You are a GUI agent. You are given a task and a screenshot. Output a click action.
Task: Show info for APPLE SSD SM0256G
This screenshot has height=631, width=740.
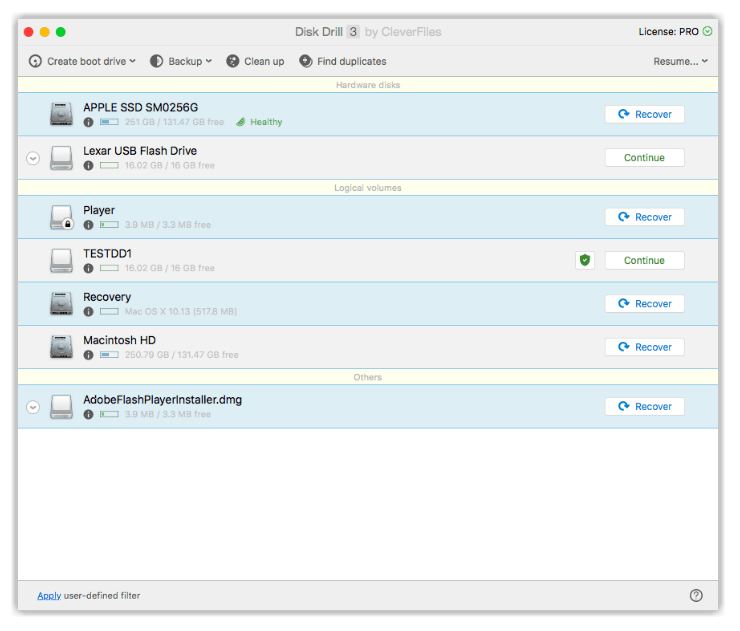[88, 122]
